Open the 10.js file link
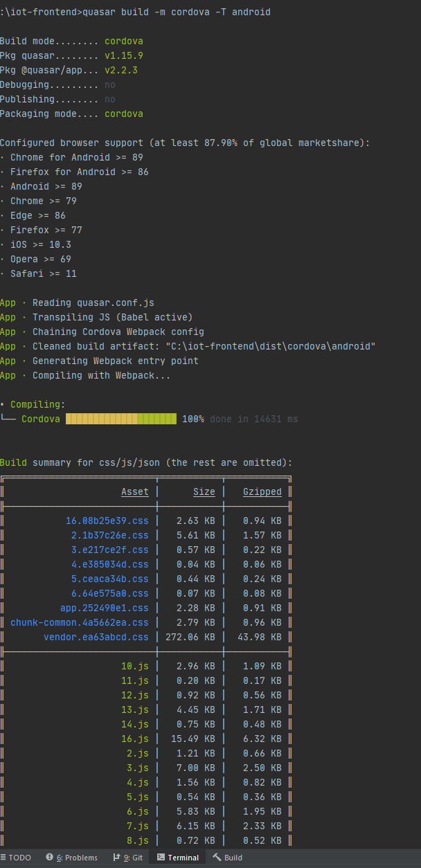The height and width of the screenshot is (868, 421). [134, 666]
